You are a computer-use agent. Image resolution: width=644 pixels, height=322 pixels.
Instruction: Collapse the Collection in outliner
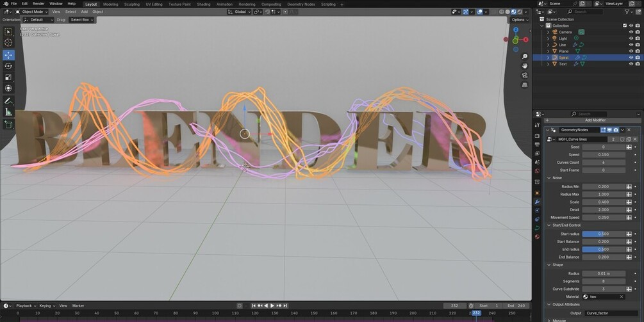click(542, 26)
